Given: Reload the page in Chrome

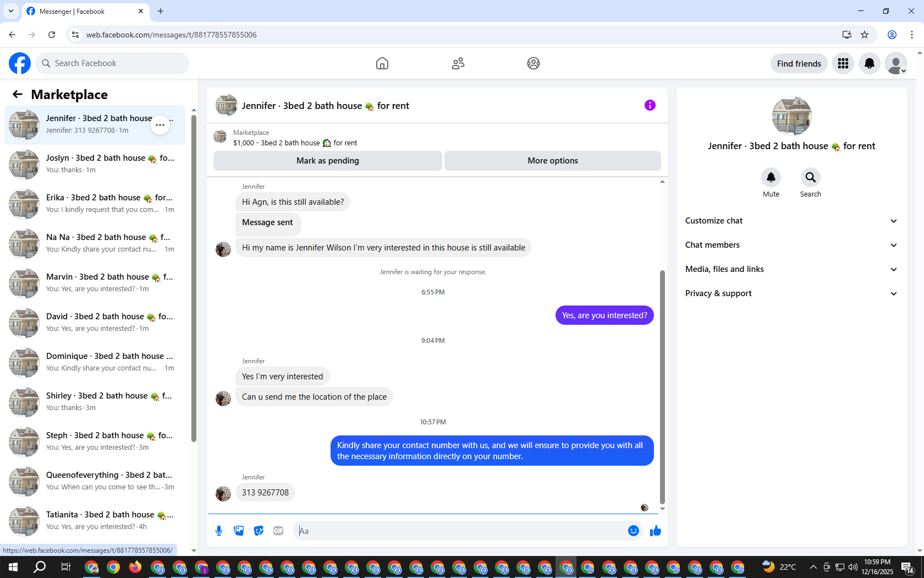Looking at the screenshot, I should pos(52,35).
